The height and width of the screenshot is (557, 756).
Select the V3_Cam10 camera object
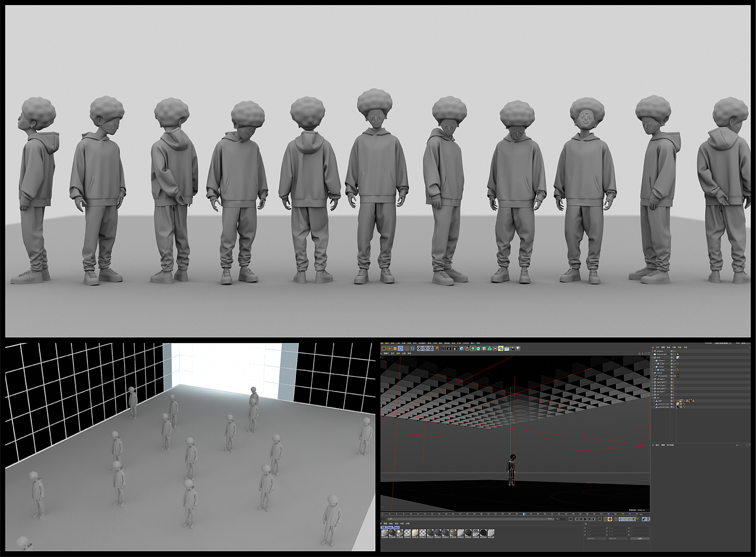point(663,376)
